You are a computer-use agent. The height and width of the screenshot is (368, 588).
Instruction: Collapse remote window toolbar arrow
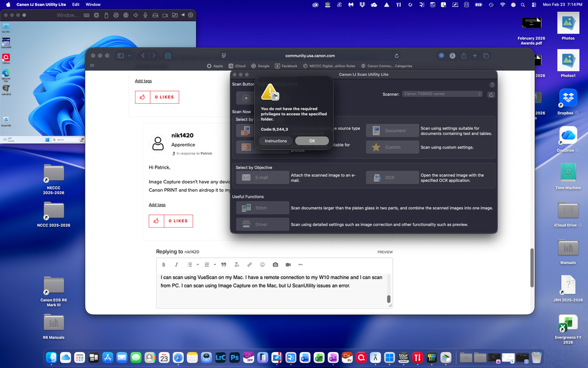183,15
